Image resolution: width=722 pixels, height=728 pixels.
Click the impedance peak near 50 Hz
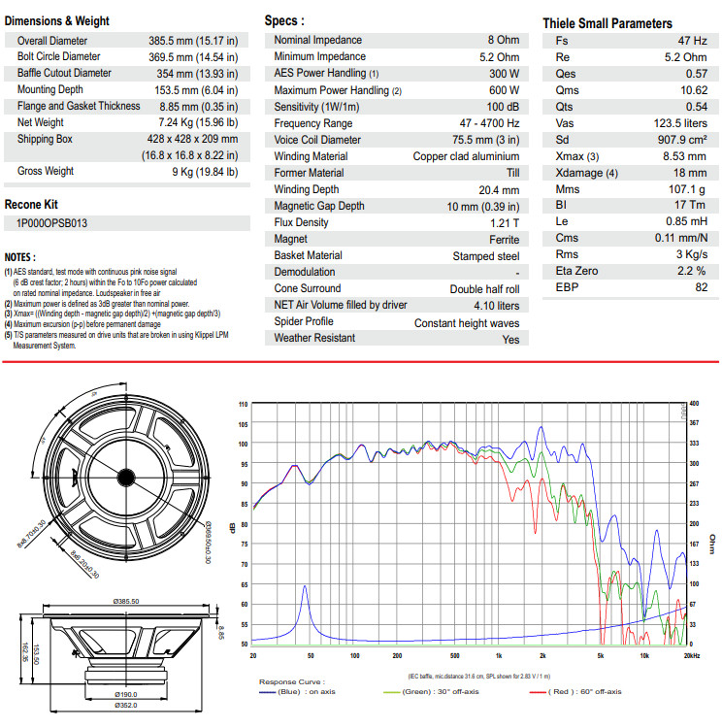[x=305, y=587]
